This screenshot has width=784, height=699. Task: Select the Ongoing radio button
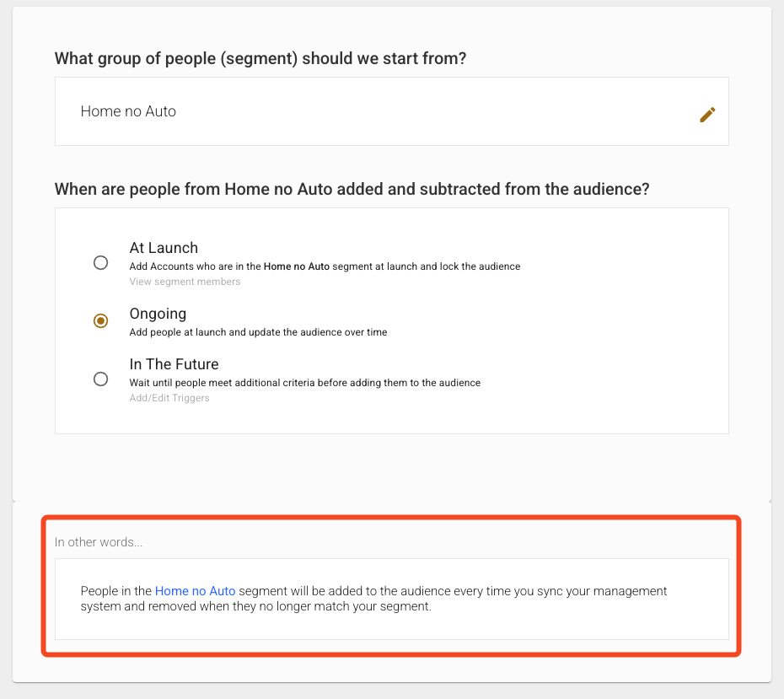(x=101, y=320)
